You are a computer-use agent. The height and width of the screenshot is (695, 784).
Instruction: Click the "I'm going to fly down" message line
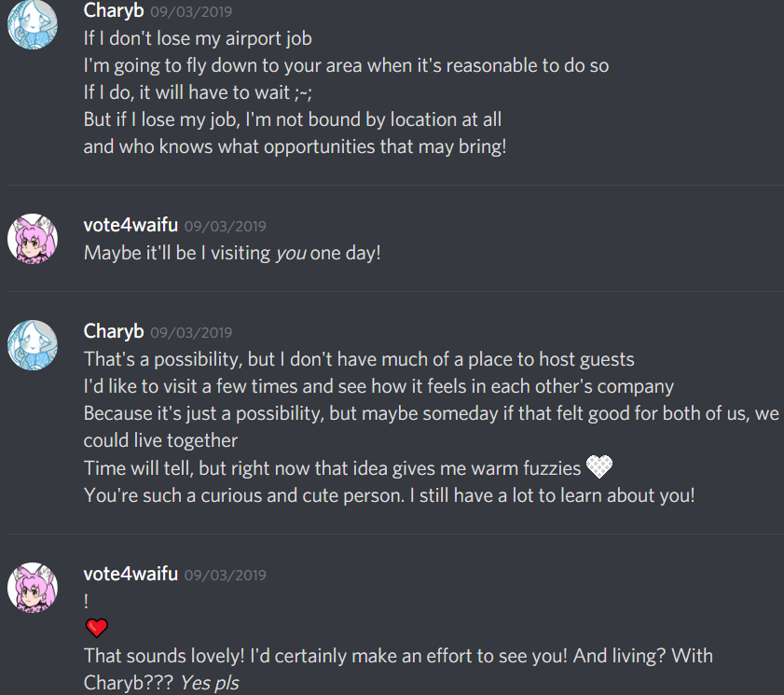coord(346,65)
